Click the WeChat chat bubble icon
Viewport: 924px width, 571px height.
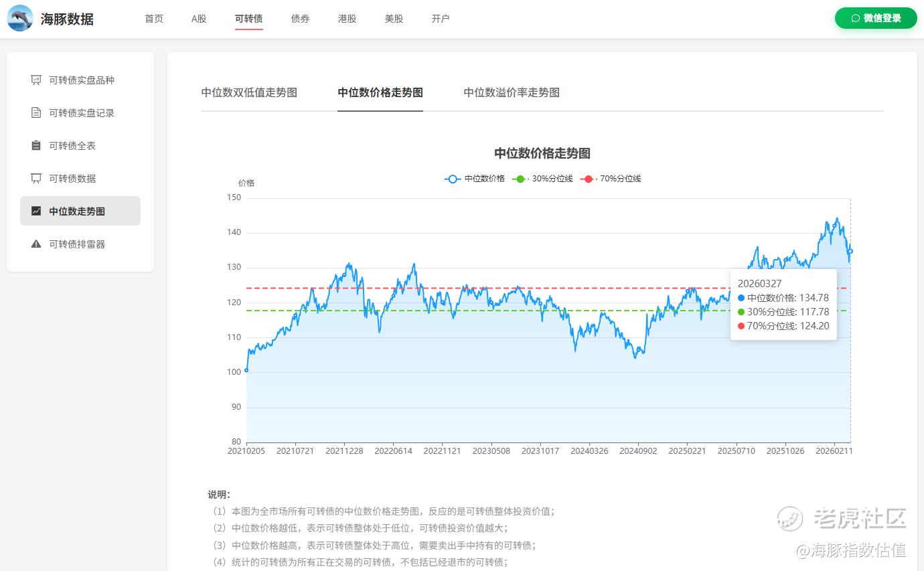point(855,18)
